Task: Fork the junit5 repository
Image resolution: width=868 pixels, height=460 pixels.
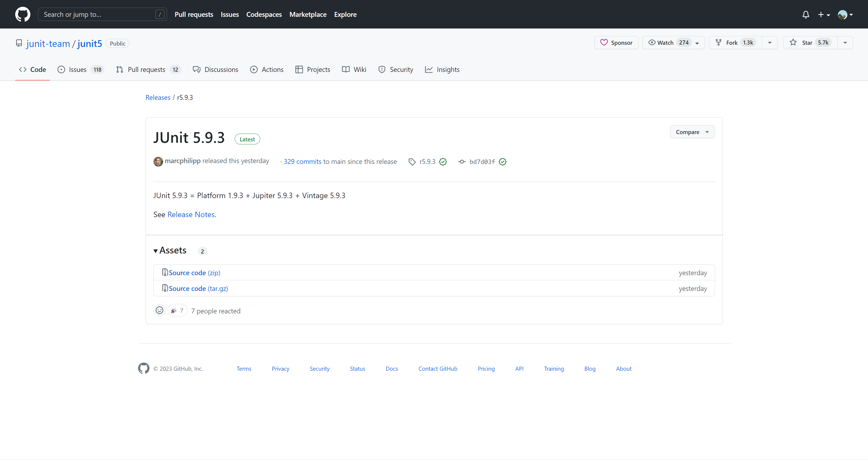Action: click(736, 43)
